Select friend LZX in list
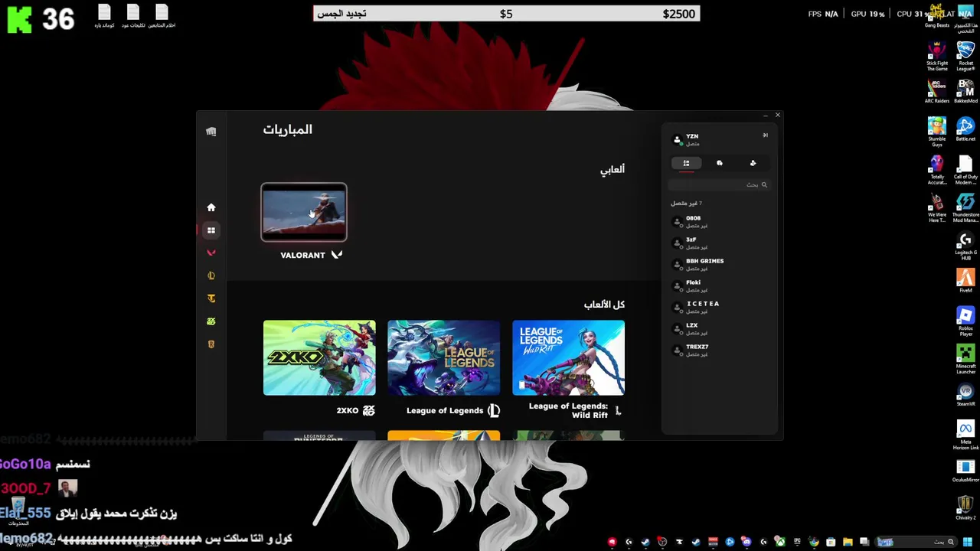980x551 pixels. pyautogui.click(x=718, y=329)
